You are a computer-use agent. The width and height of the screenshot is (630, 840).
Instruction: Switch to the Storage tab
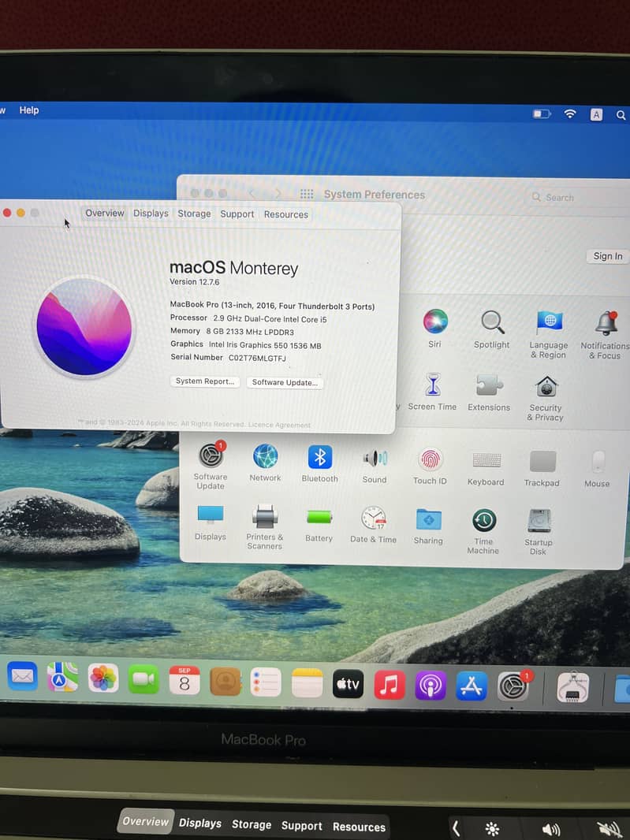click(194, 214)
